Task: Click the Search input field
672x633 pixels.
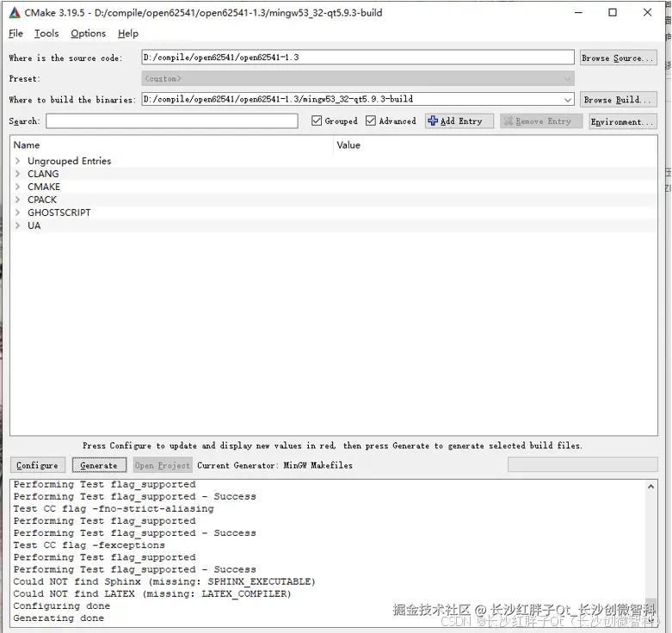Action: [172, 121]
